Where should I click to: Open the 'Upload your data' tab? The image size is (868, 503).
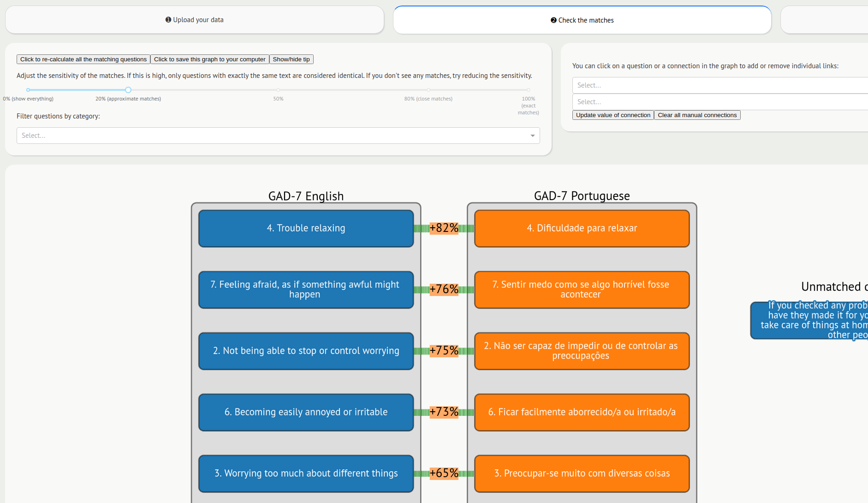coord(194,20)
